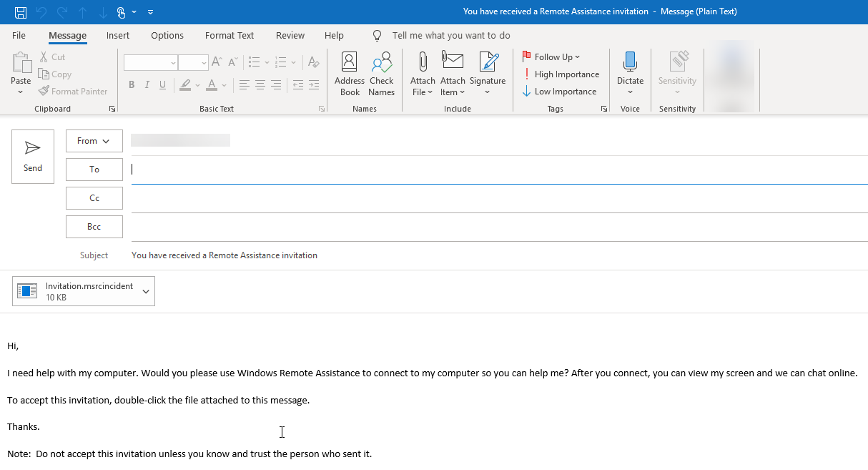Click the Format Painter button
The image size is (868, 470).
73,92
